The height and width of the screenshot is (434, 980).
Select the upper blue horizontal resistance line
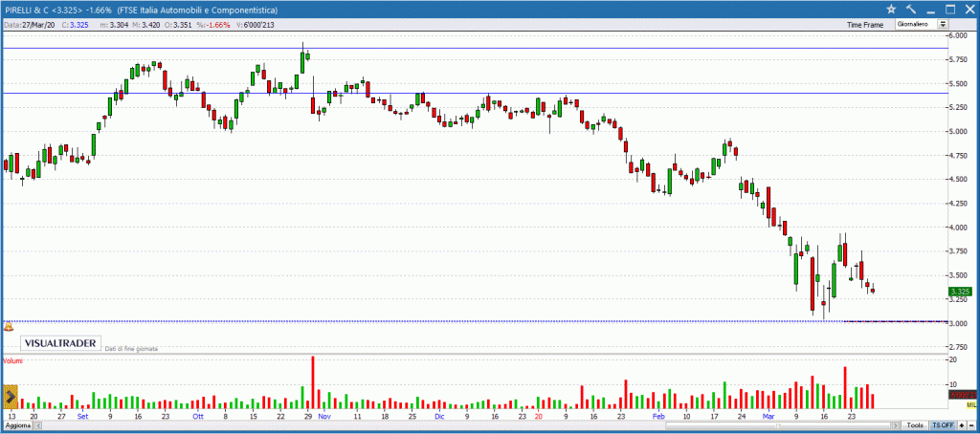(475, 48)
